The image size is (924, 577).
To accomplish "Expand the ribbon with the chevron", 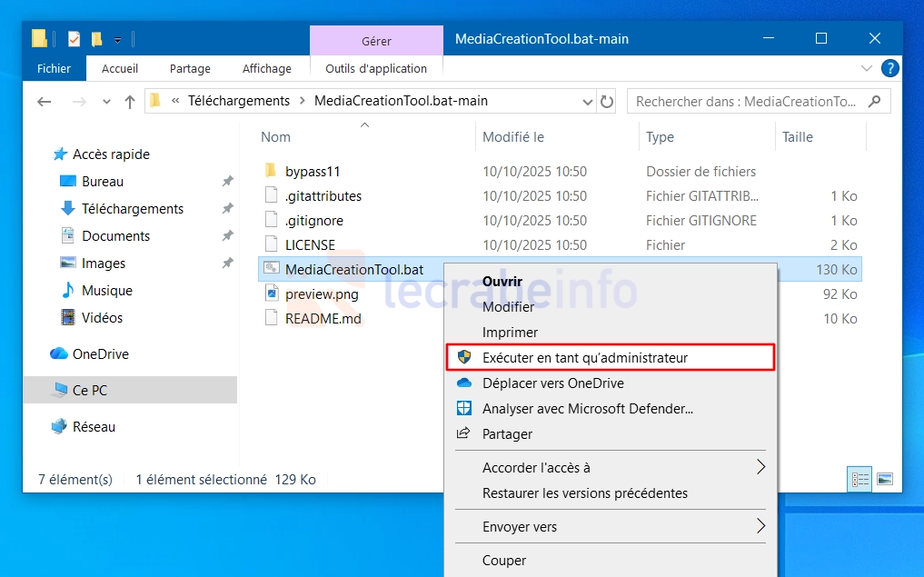I will click(x=866, y=68).
